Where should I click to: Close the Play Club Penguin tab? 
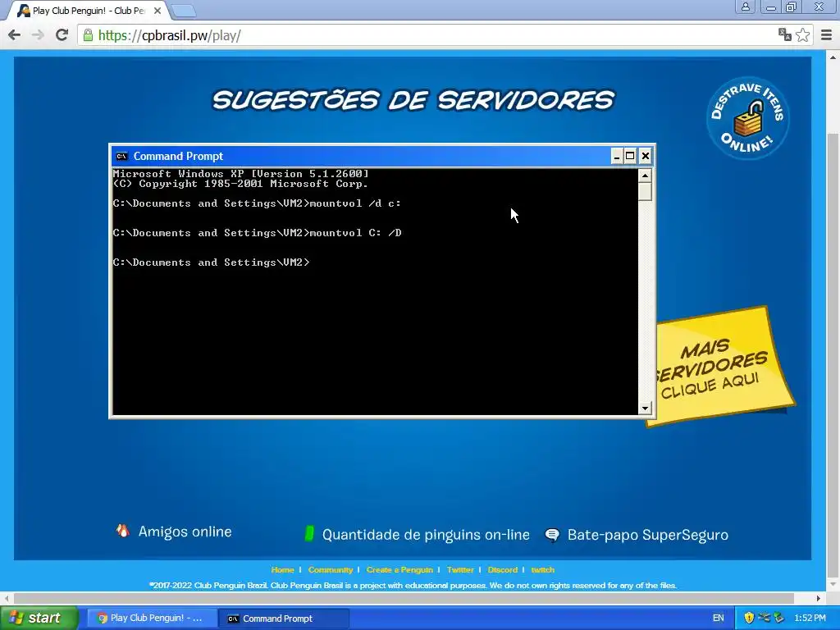[157, 11]
